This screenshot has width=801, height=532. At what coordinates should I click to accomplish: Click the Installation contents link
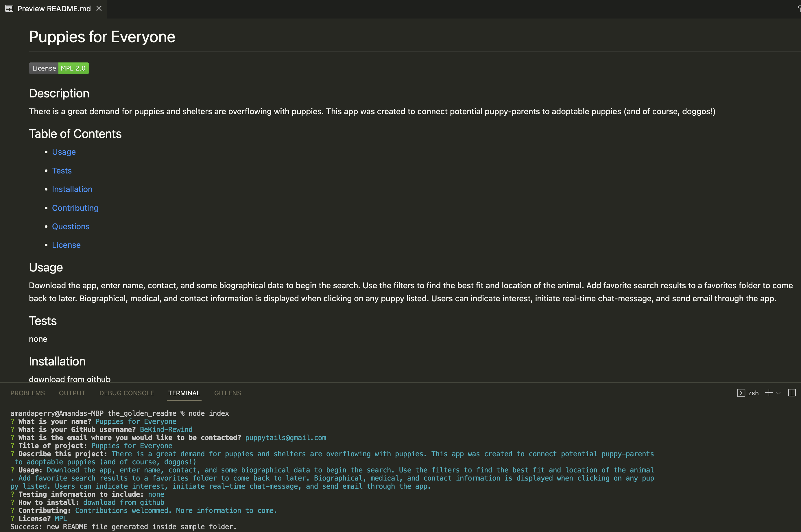[72, 189]
